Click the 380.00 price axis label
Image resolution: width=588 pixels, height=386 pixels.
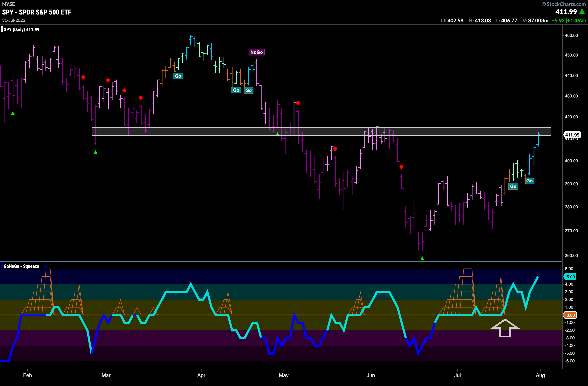point(571,207)
